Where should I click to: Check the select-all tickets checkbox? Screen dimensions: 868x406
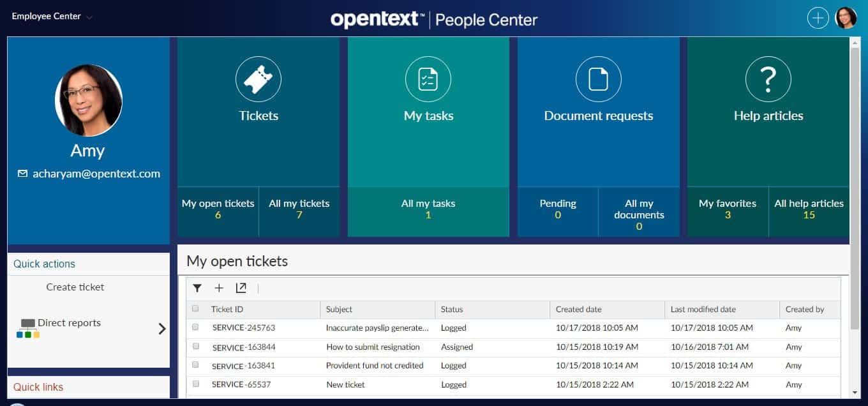click(x=195, y=309)
